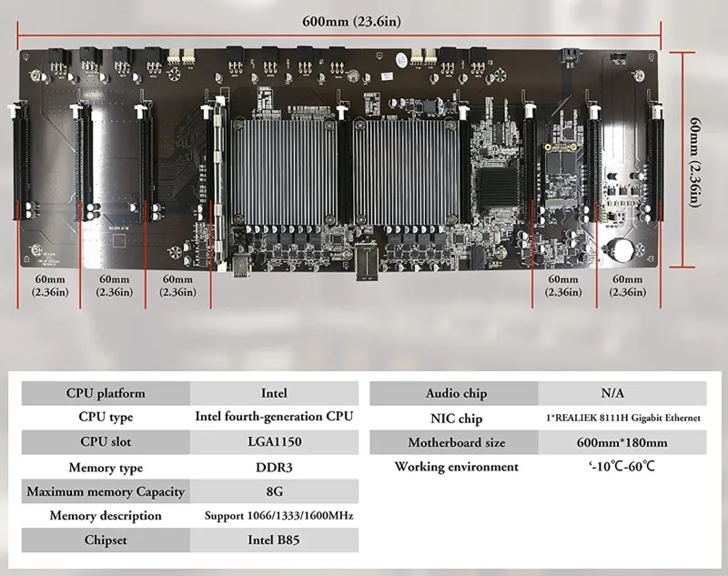
Task: Click the -10℃-60℃ working environment value
Action: [623, 467]
